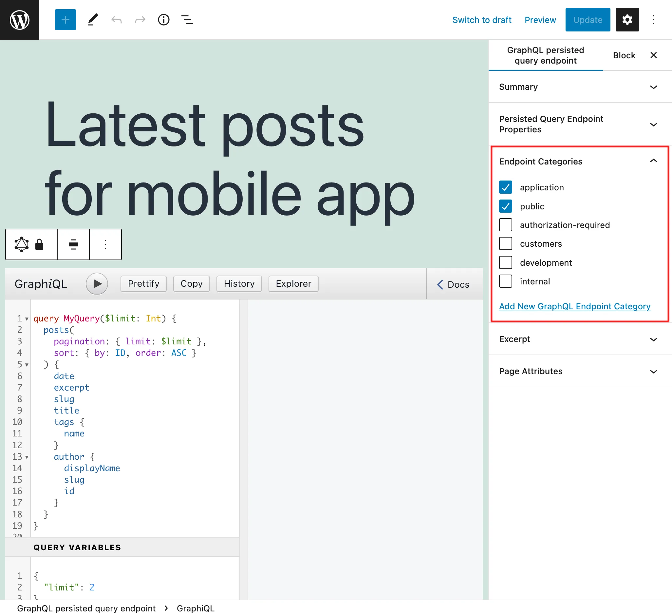
Task: Select GraphQL persisted query endpoint breadcrumb
Action: [86, 608]
